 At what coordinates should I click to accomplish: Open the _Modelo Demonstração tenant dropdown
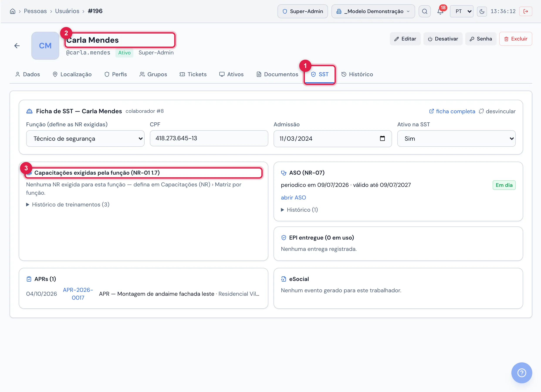(x=373, y=11)
